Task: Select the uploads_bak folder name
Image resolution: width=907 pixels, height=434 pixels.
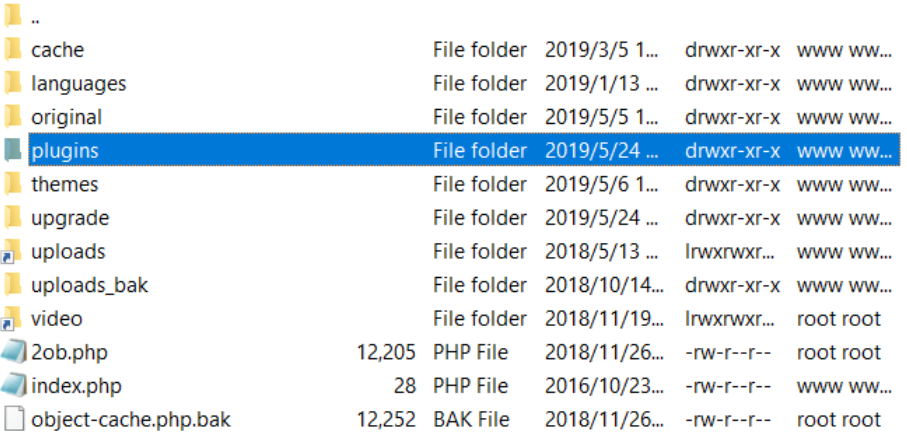Action: click(x=89, y=285)
